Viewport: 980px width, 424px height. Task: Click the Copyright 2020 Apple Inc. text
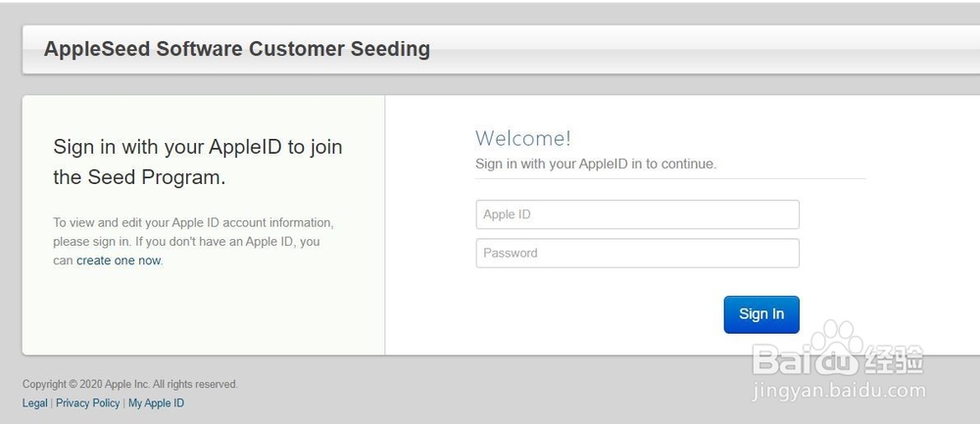click(x=130, y=384)
